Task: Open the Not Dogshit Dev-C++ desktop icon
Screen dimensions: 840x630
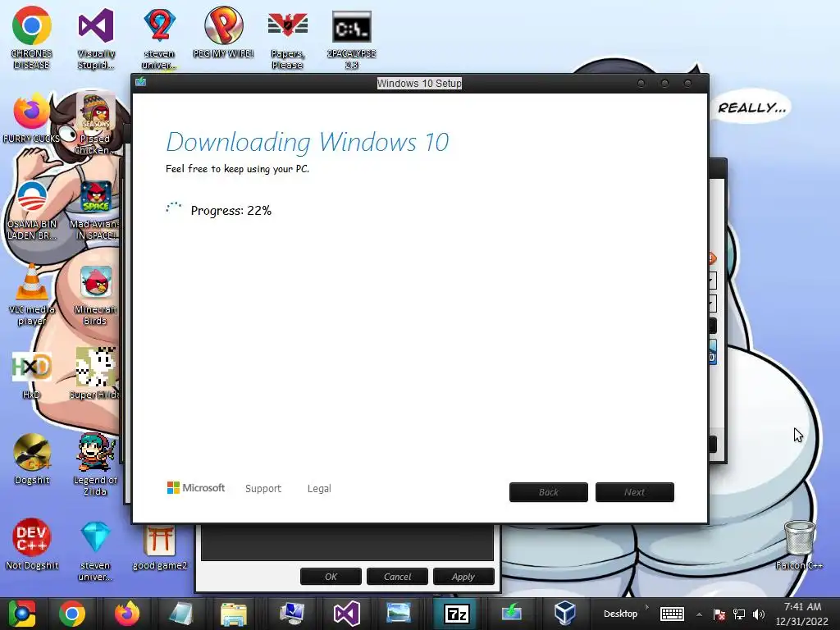Action: 32,544
